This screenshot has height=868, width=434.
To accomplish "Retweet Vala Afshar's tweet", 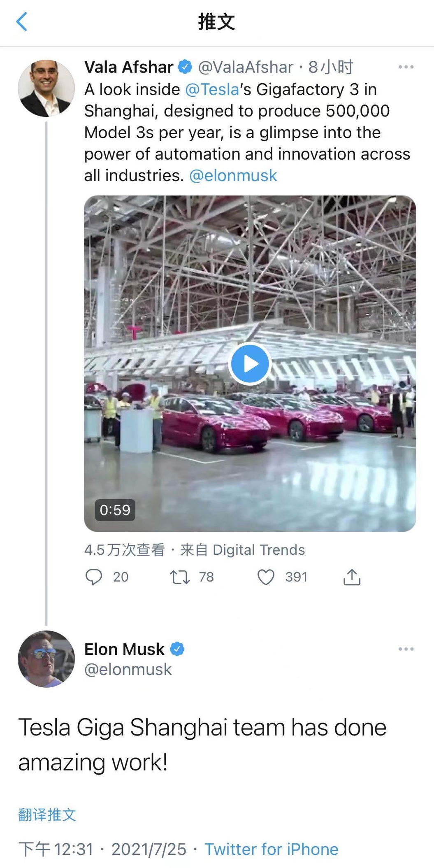I will coord(180,577).
